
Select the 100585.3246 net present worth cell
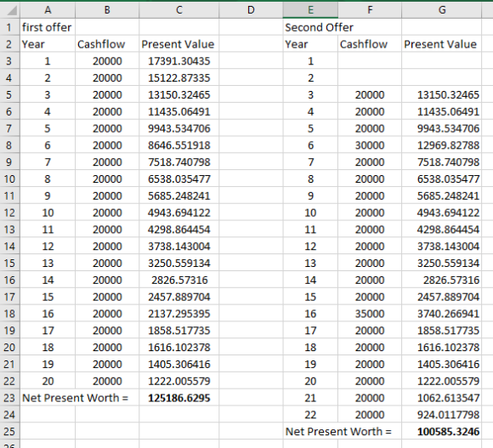pyautogui.click(x=441, y=432)
